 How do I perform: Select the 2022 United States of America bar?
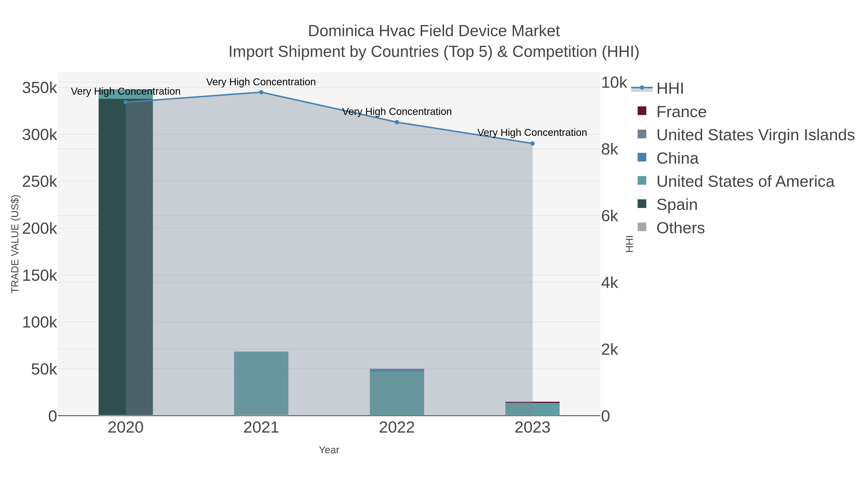pos(397,393)
